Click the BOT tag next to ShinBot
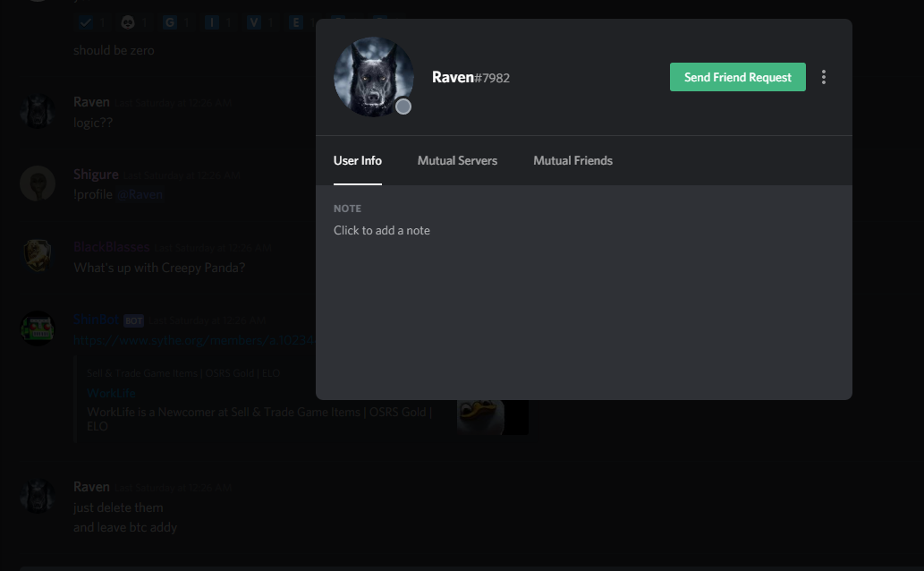The image size is (924, 571). coord(134,321)
